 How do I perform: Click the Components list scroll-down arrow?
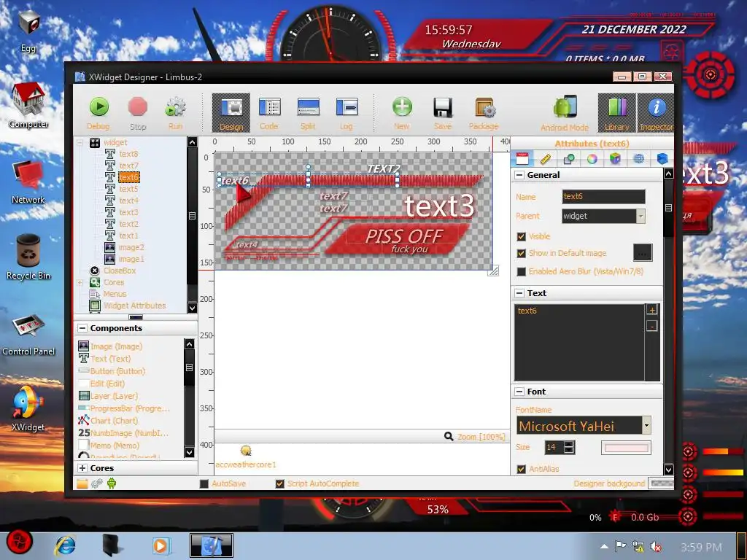(189, 452)
